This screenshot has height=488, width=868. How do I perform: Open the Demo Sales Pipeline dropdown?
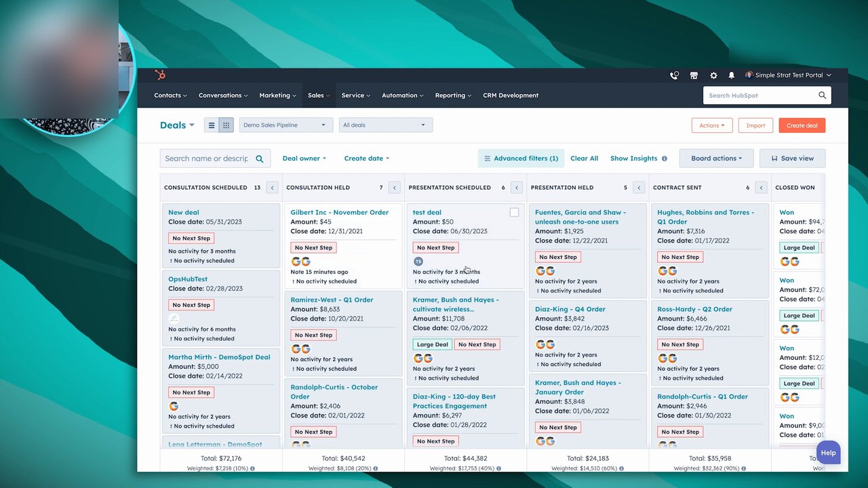coord(286,125)
